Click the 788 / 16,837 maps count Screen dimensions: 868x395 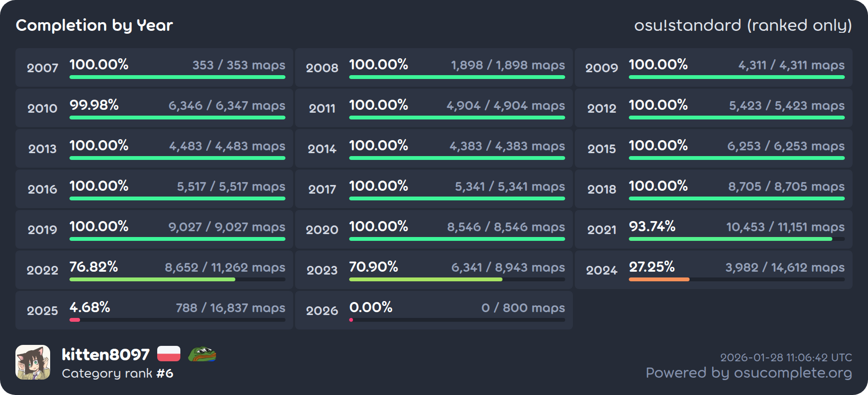click(230, 308)
